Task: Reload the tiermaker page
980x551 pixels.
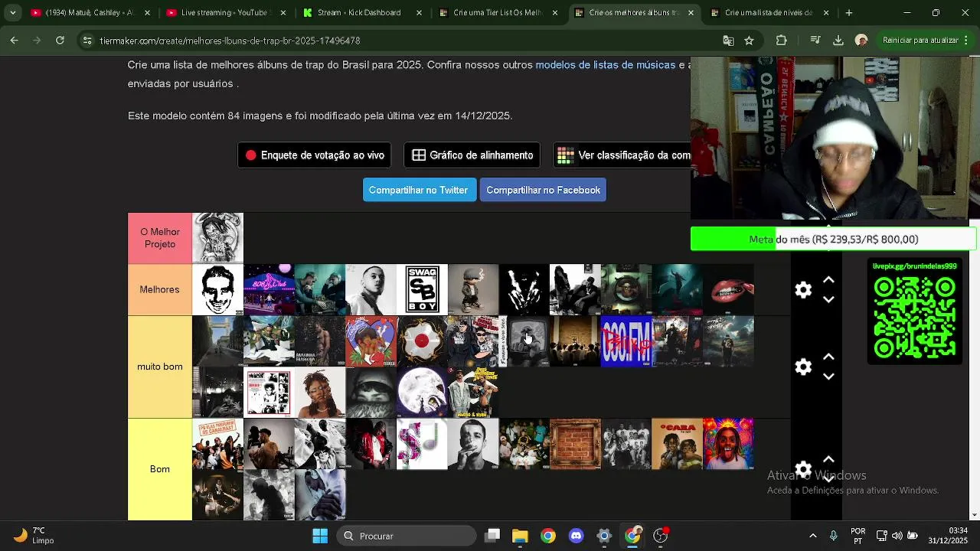Action: (x=60, y=41)
